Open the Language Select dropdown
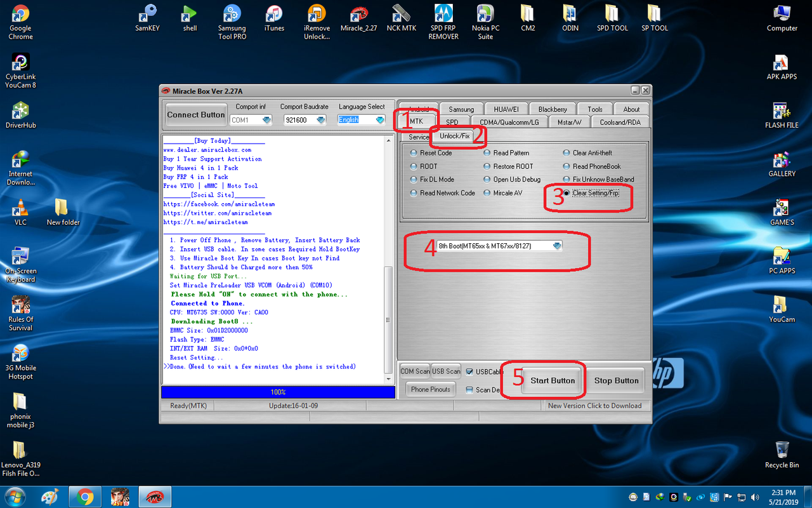Image resolution: width=812 pixels, height=508 pixels. point(380,119)
